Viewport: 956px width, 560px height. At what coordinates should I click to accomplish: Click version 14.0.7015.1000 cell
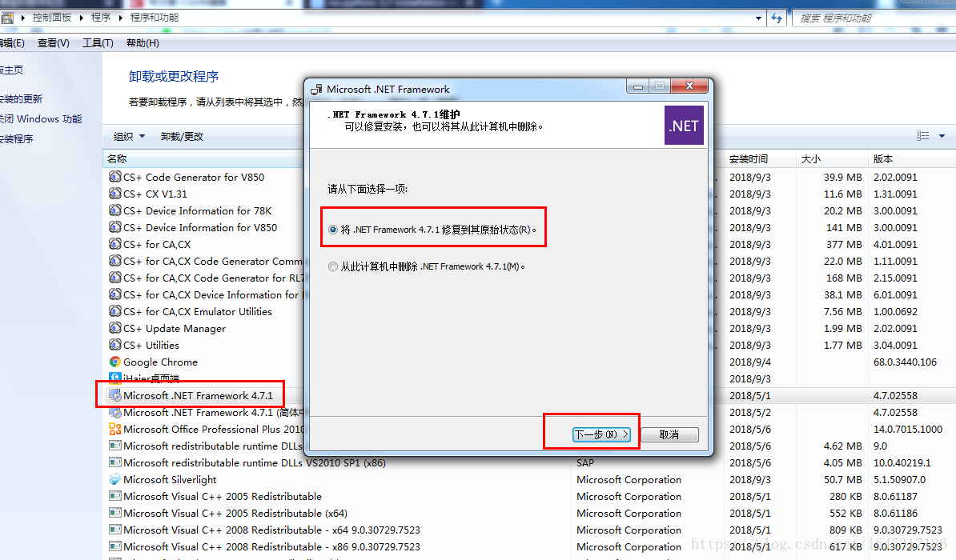pyautogui.click(x=908, y=429)
